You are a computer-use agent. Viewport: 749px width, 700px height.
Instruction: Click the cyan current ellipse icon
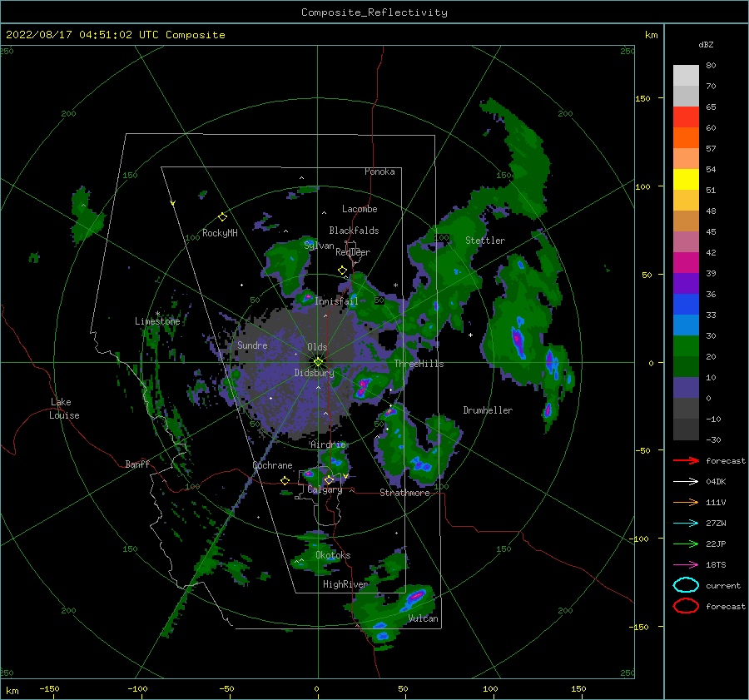point(686,585)
